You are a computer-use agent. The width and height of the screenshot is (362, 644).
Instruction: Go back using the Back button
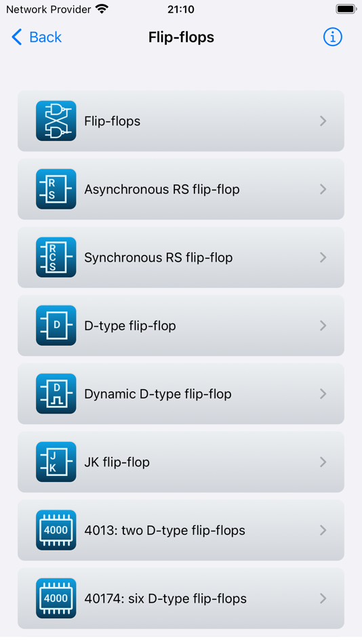tap(37, 37)
